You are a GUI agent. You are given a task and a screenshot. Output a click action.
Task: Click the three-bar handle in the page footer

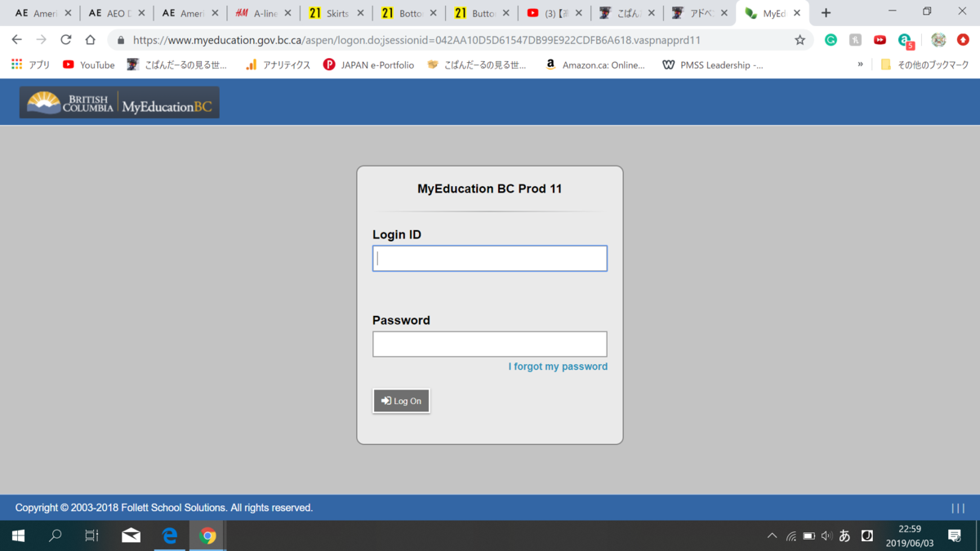tap(958, 508)
